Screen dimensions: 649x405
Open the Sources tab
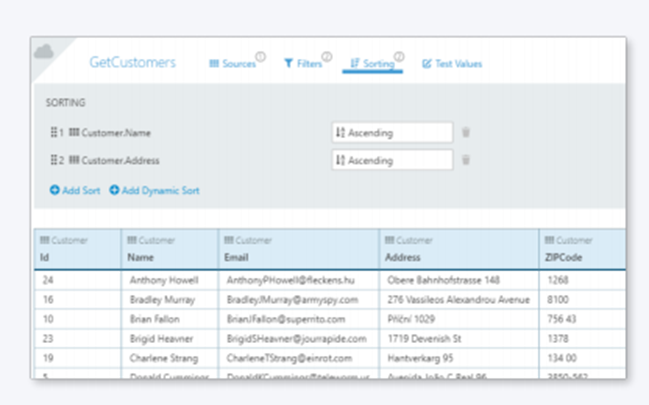click(x=233, y=63)
